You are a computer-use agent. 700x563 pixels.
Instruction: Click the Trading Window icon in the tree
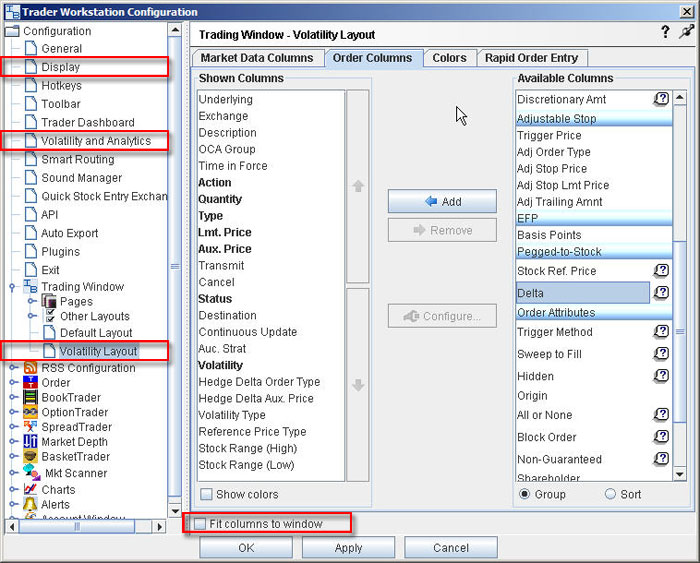[30, 286]
